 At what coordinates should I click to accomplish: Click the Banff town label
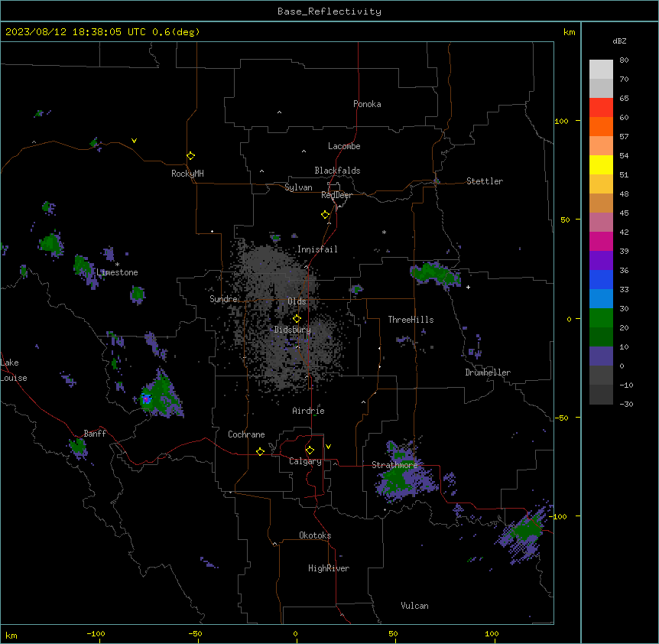95,434
